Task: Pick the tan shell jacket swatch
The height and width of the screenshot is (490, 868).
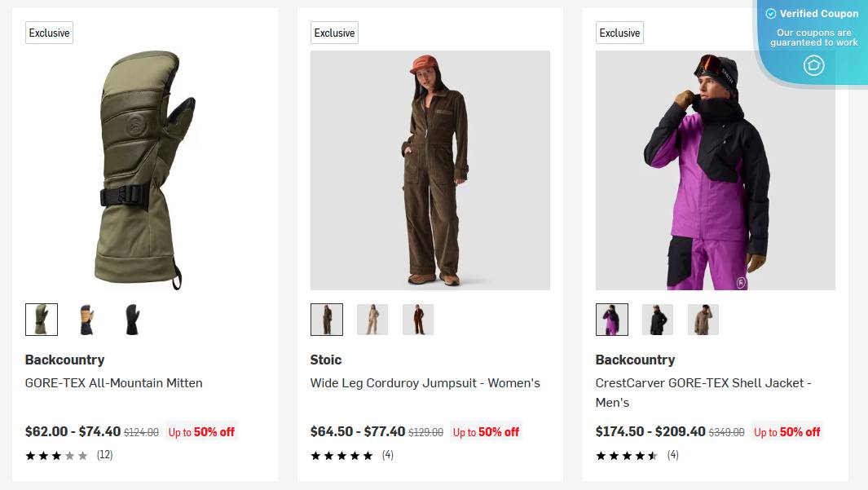Action: tap(703, 320)
